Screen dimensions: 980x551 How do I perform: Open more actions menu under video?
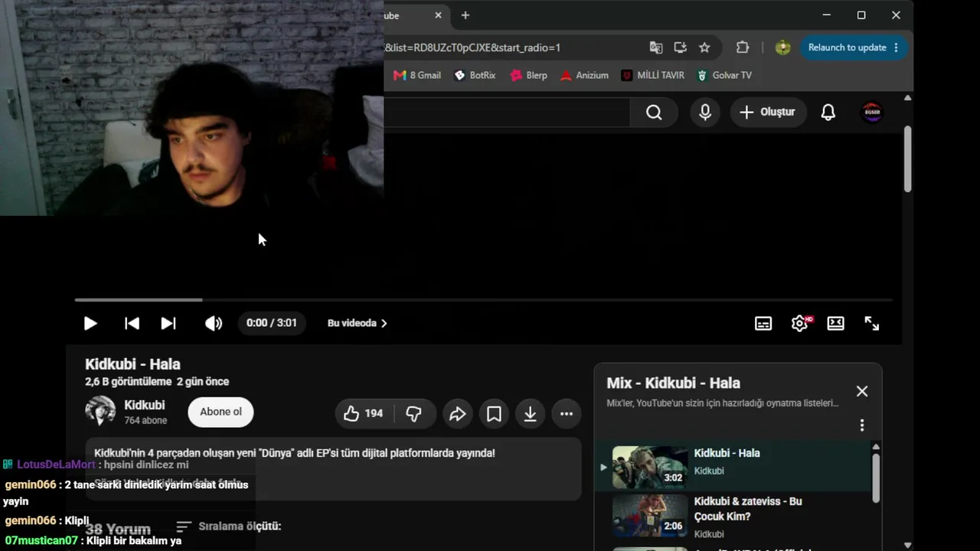pyautogui.click(x=567, y=414)
